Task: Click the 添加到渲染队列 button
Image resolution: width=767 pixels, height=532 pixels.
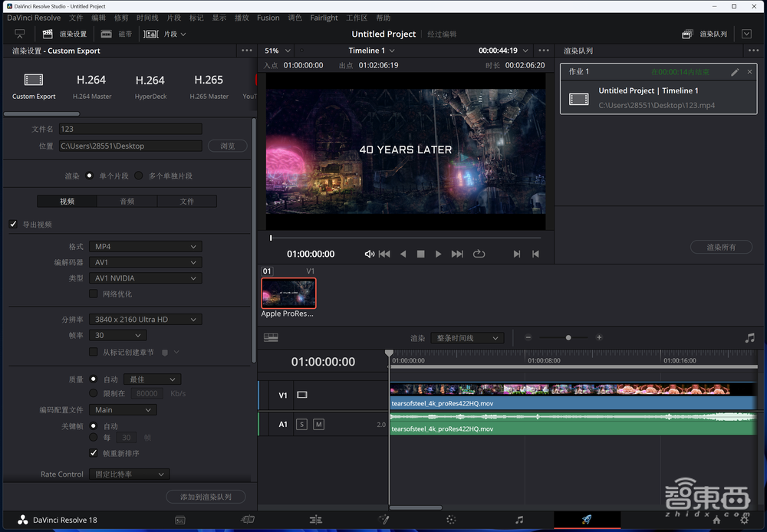Action: pos(206,497)
